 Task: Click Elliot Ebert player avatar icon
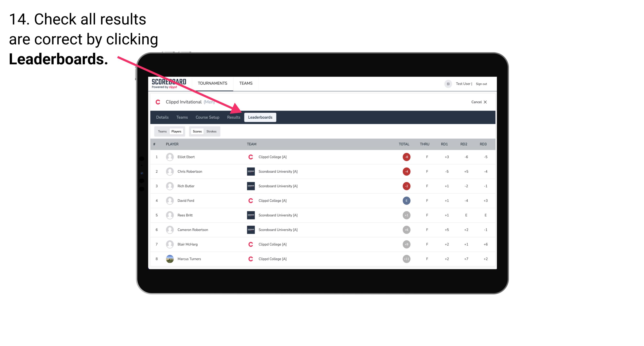pos(169,157)
